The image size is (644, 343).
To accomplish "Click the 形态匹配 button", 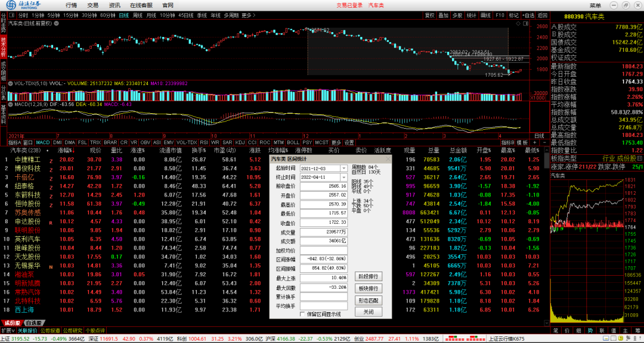I will 369,300.
